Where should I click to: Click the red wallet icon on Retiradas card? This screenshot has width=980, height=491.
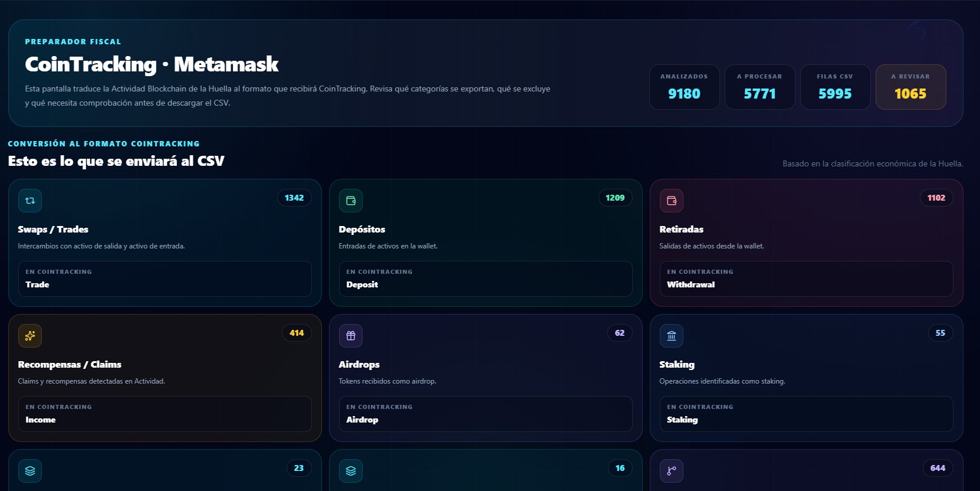[672, 201]
